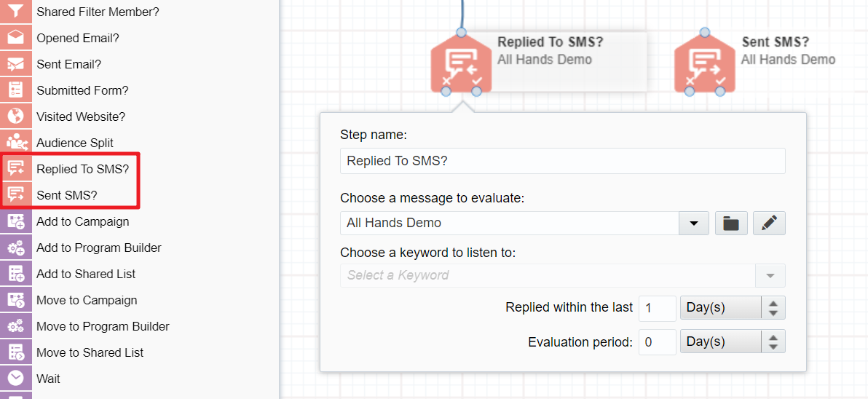
Task: Select Add to Program Builder item
Action: click(98, 248)
